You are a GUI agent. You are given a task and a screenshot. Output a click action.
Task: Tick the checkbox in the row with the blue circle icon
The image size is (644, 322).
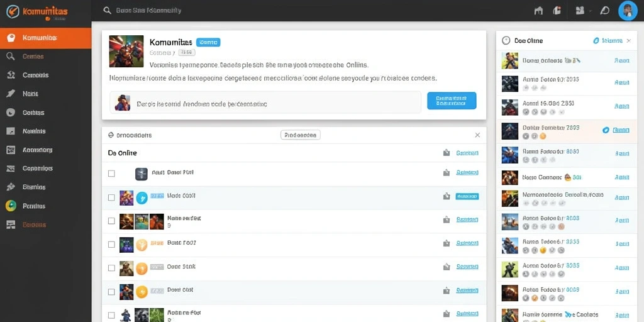point(111,197)
